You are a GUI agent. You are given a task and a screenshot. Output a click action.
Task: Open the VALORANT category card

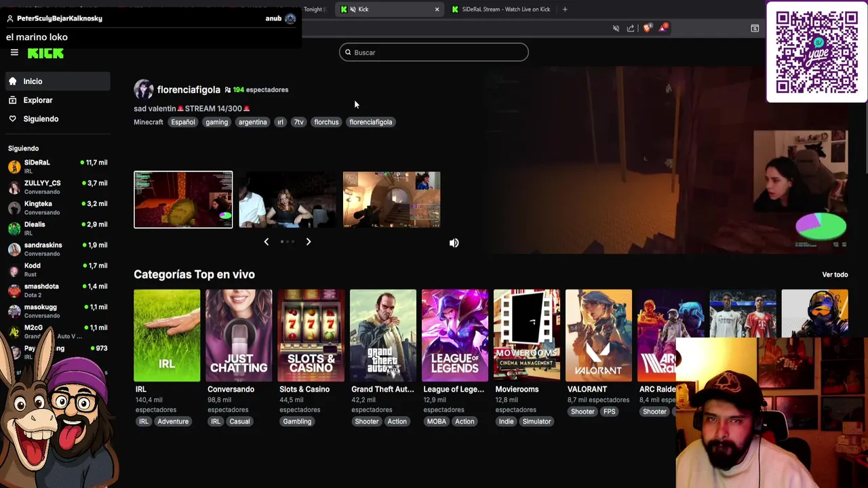[598, 335]
